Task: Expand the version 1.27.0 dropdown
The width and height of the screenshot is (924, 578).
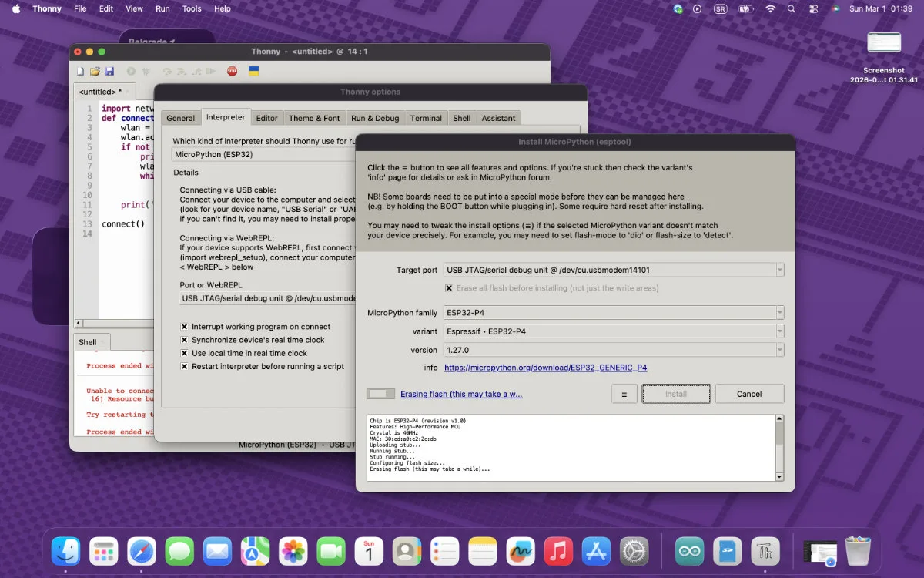Action: [779, 349]
